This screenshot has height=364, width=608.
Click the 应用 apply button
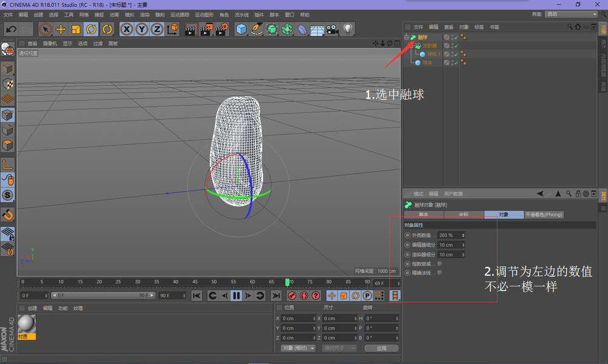pos(382,348)
